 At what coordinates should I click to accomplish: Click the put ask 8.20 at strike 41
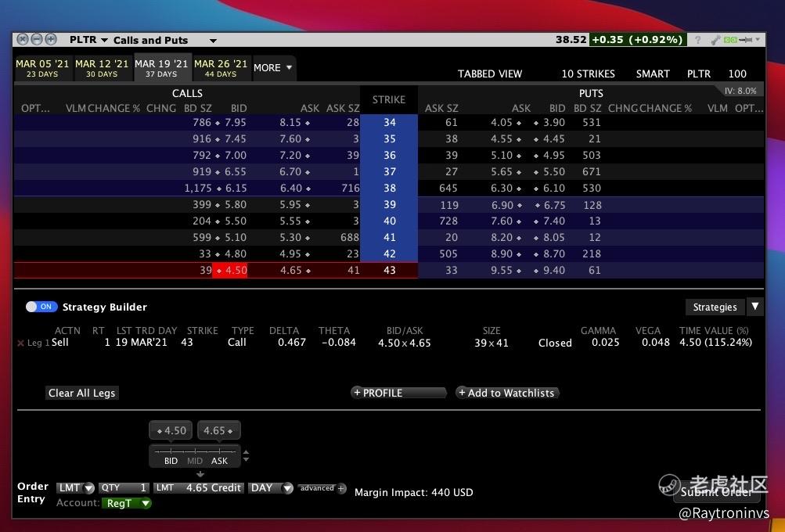[502, 238]
